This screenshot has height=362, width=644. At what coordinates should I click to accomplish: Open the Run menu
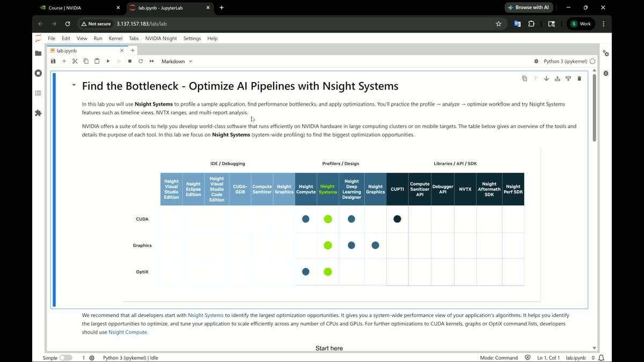(98, 39)
